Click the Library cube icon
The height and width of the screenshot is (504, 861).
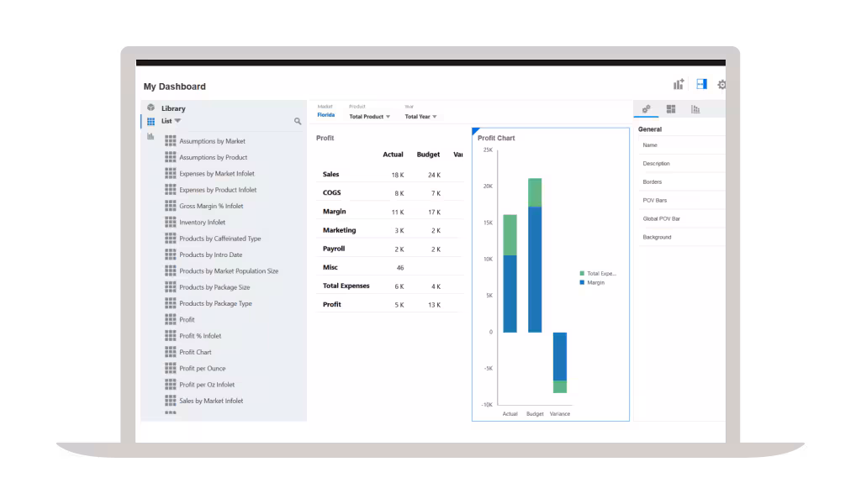(151, 108)
